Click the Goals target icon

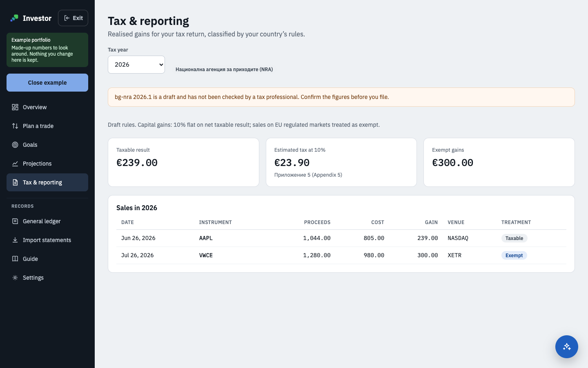(15, 145)
